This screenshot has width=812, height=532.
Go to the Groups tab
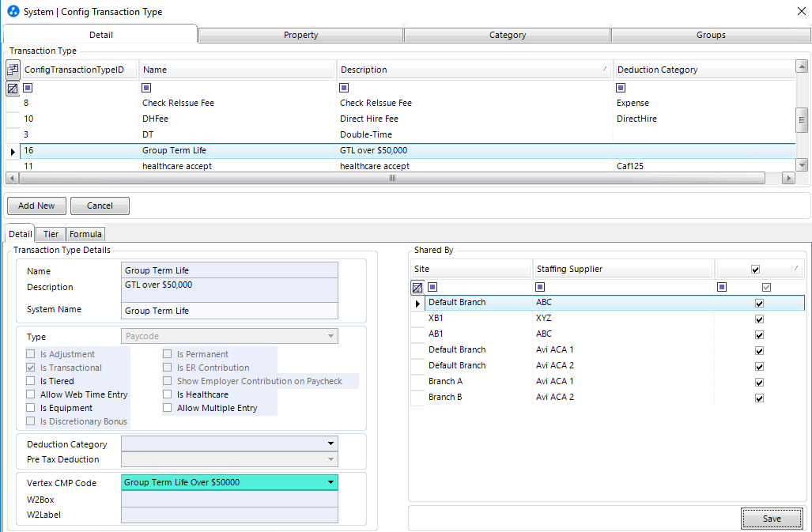[711, 35]
